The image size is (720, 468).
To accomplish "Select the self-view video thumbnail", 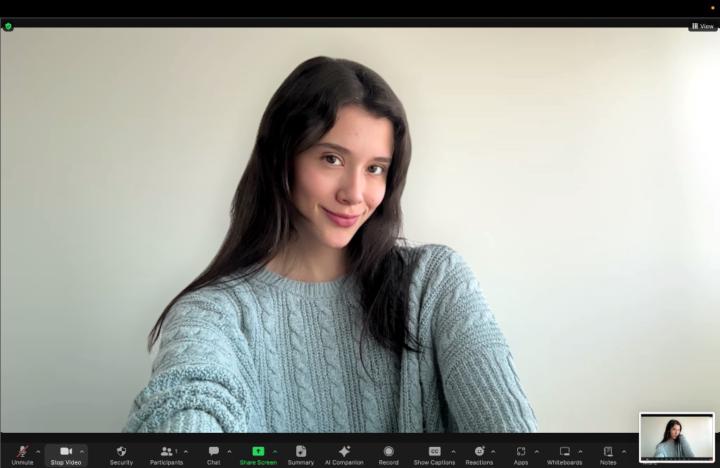I will tap(677, 437).
